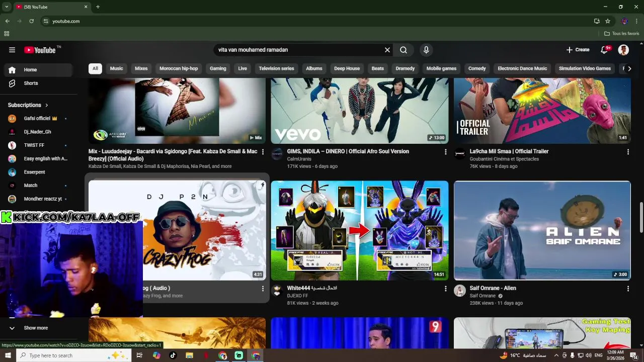Open more options for GIMS, INDILA – DINERO video
This screenshot has height=362, width=644.
coord(445,152)
